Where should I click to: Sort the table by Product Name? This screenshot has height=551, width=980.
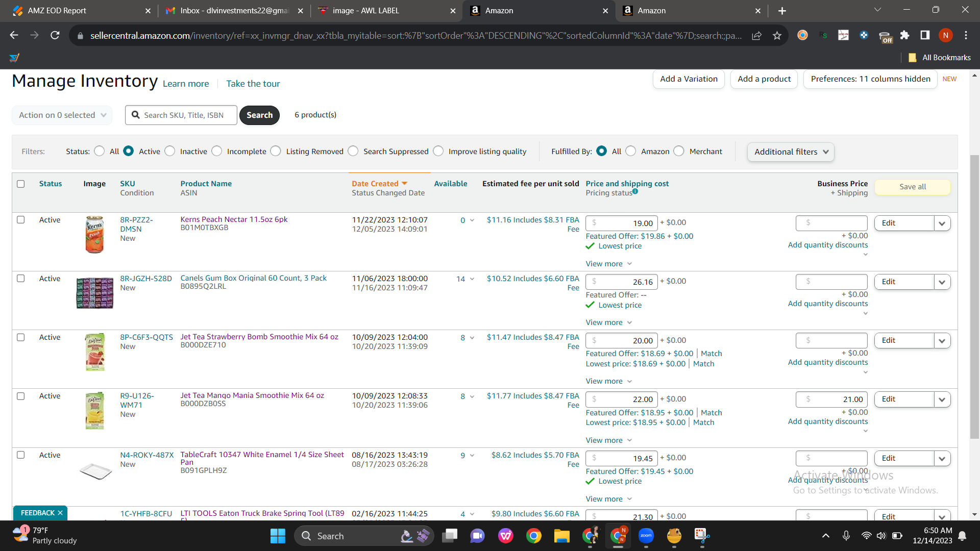[206, 184]
